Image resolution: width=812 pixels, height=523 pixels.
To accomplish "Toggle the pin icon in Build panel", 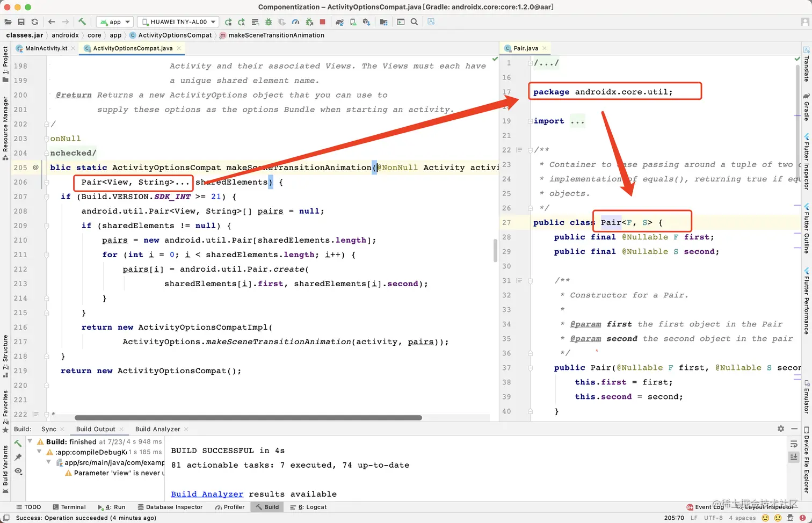I will click(x=18, y=457).
